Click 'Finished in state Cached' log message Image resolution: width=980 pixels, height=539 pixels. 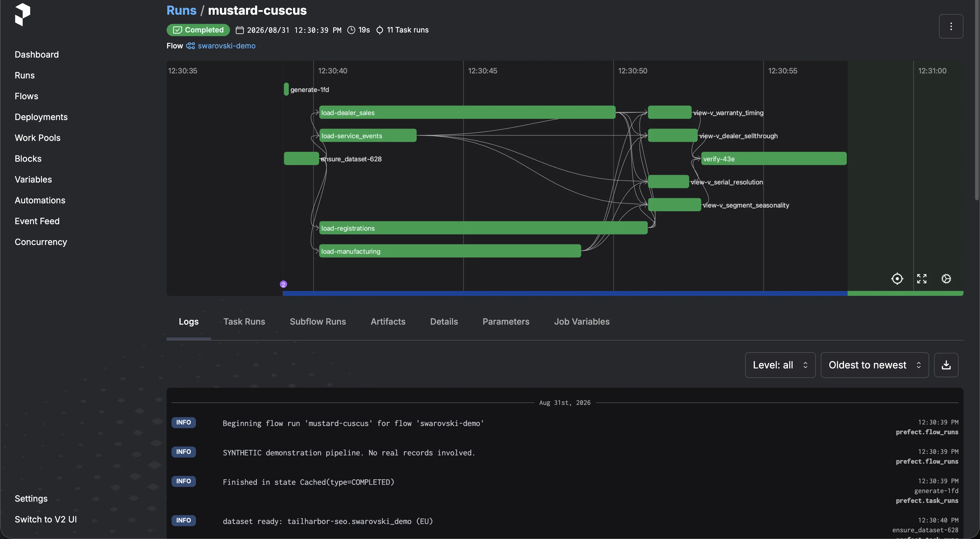308,482
